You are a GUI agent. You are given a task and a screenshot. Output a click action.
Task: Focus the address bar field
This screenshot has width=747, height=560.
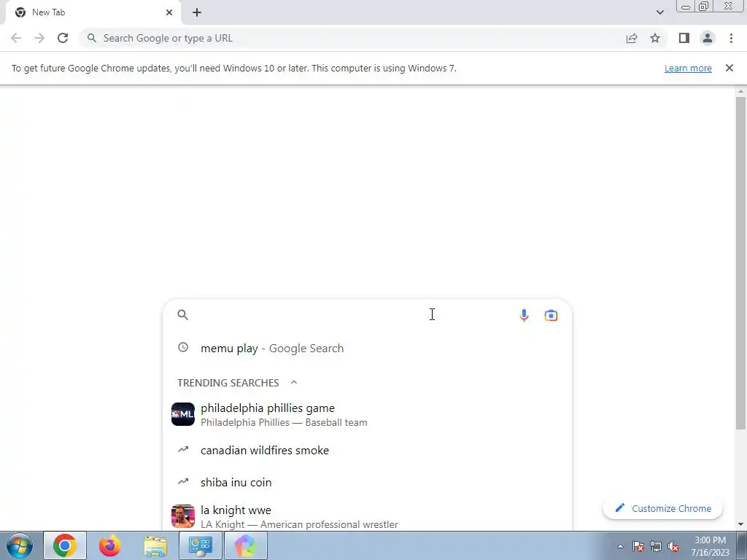click(352, 38)
